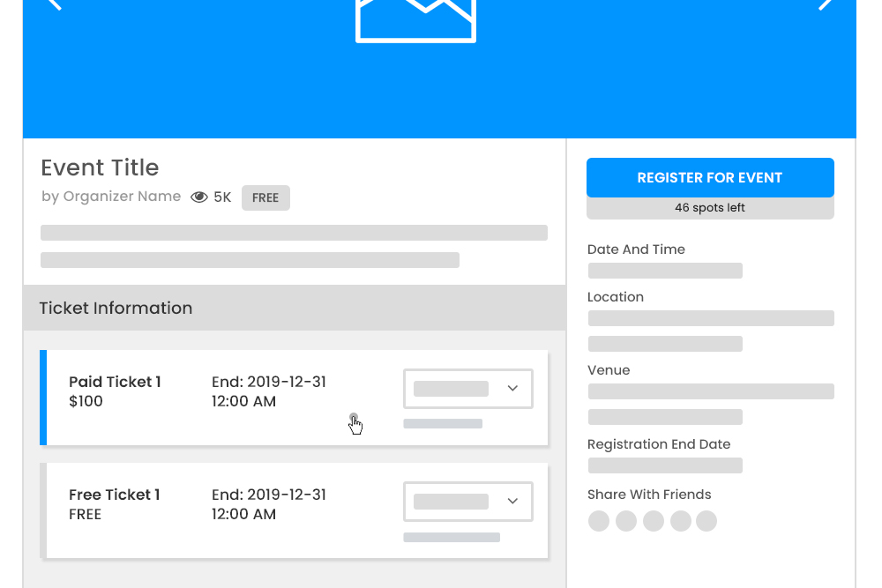The height and width of the screenshot is (588, 882).
Task: Open the Paid Ticket 1 quantity dropdown
Action: (x=467, y=388)
